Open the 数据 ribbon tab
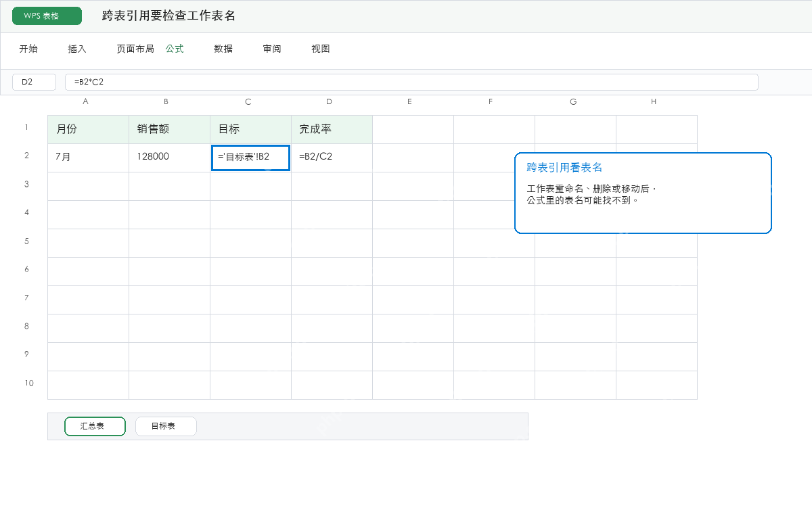Screen dimensions: 812x514 point(223,49)
